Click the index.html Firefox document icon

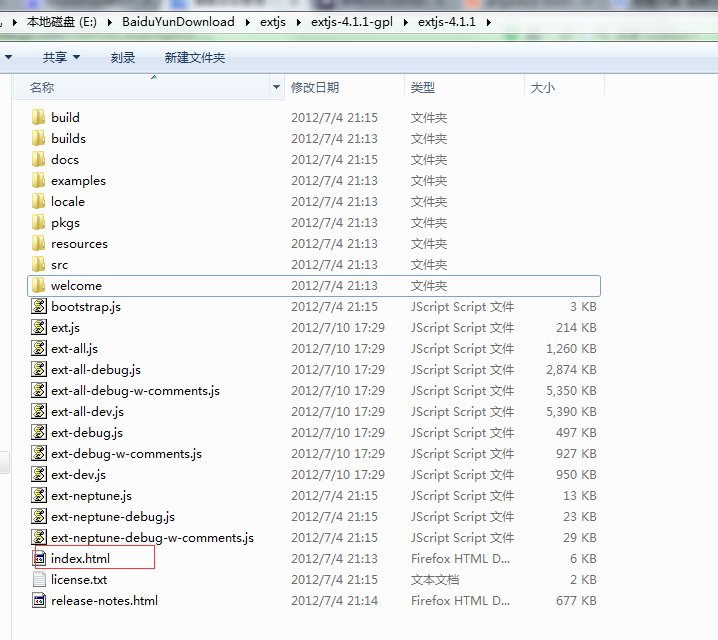click(39, 559)
